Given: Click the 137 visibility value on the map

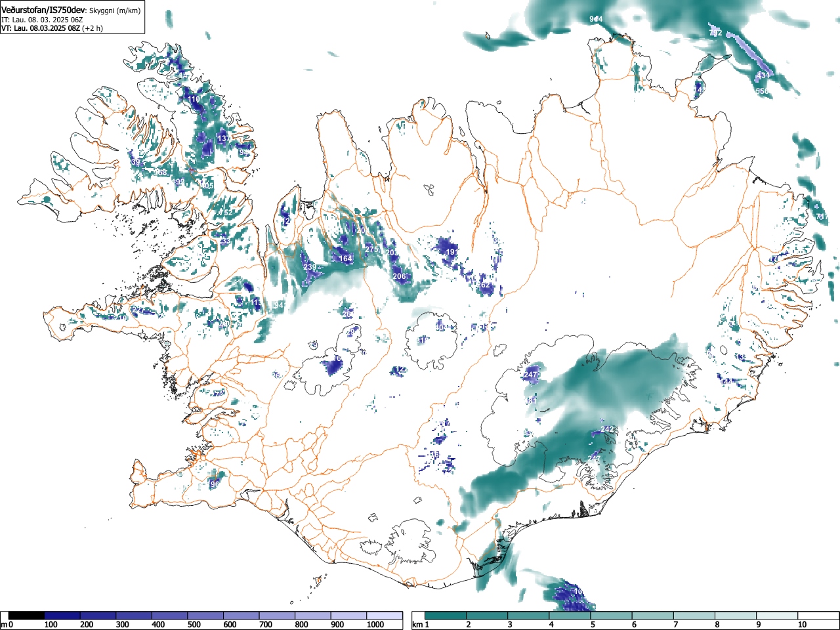Looking at the screenshot, I should tap(224, 138).
